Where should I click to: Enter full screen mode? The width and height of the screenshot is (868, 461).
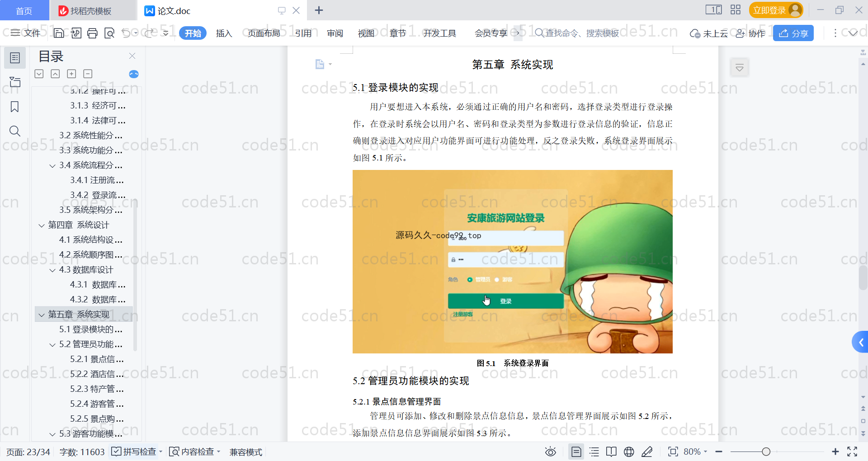852,452
